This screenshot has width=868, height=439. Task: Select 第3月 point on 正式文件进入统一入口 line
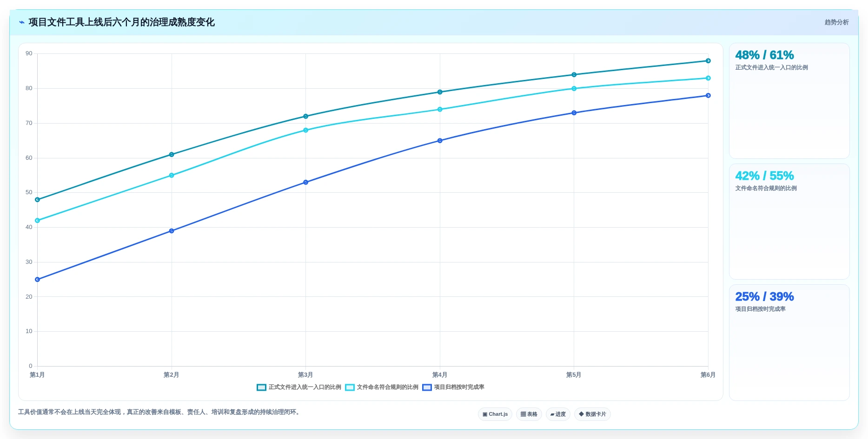click(305, 117)
